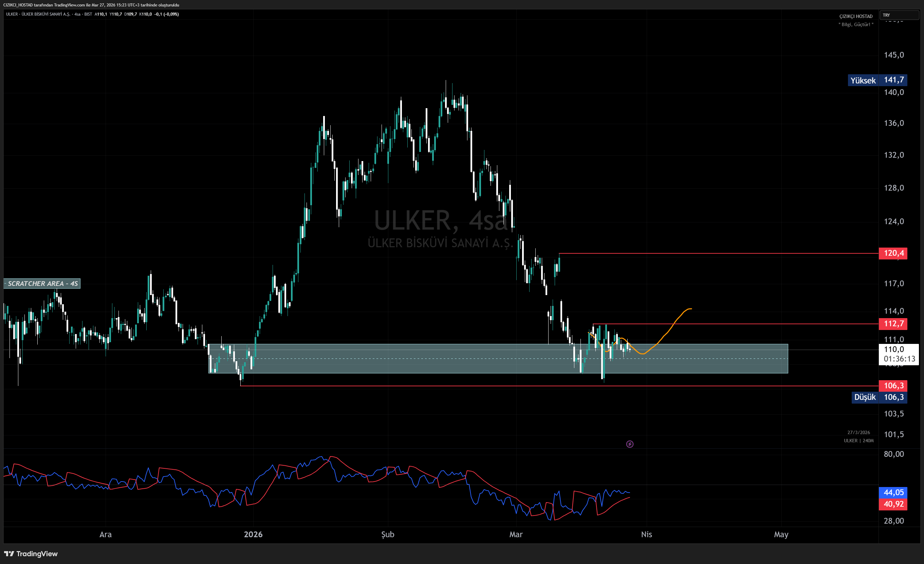Click the current price 110,0 countdown label
The image size is (924, 564).
point(898,354)
